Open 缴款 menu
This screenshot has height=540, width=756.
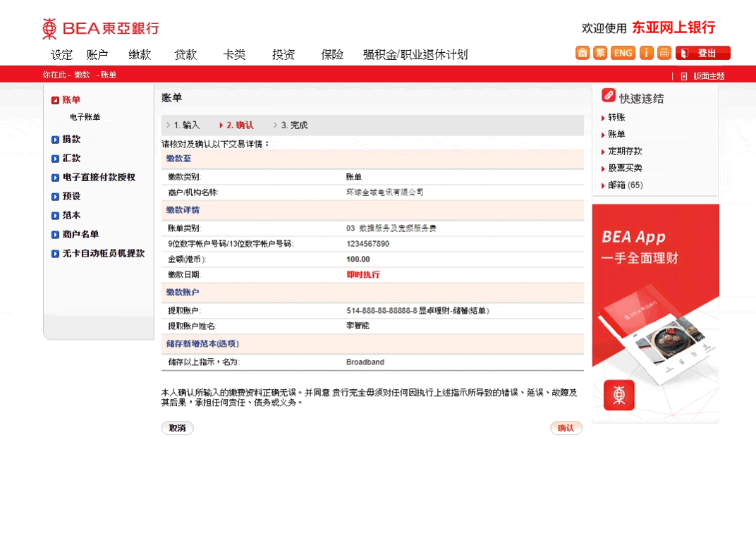tap(140, 54)
